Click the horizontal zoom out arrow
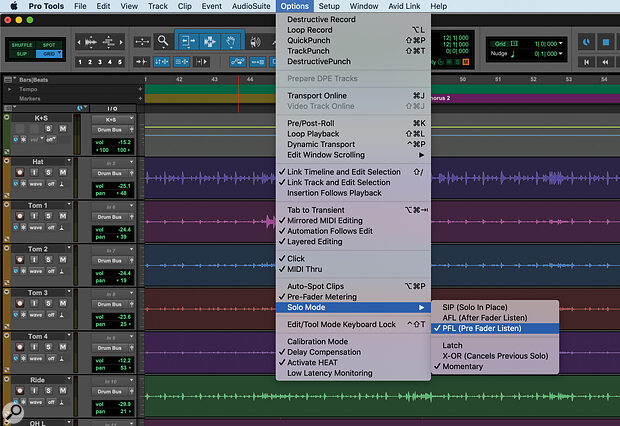620x426 pixels. [x=79, y=42]
